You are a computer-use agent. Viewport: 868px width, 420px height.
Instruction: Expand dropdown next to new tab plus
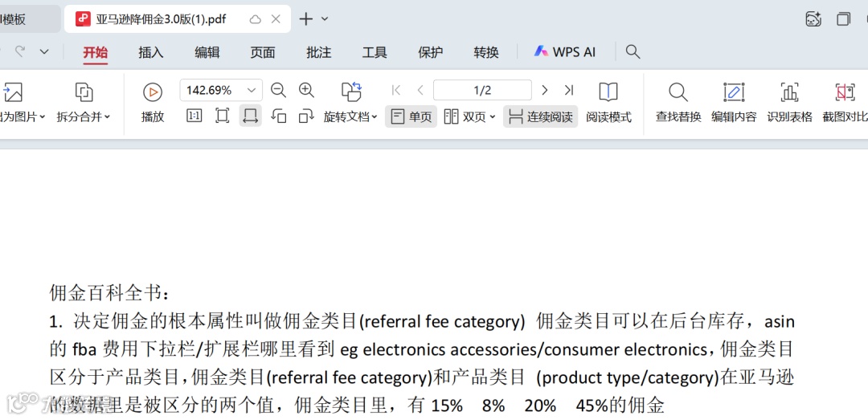325,18
